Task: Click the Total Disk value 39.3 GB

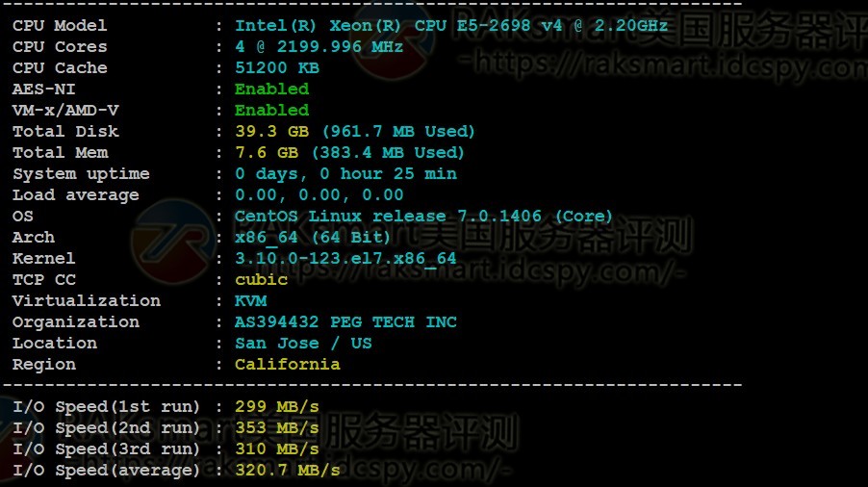Action: (355, 131)
